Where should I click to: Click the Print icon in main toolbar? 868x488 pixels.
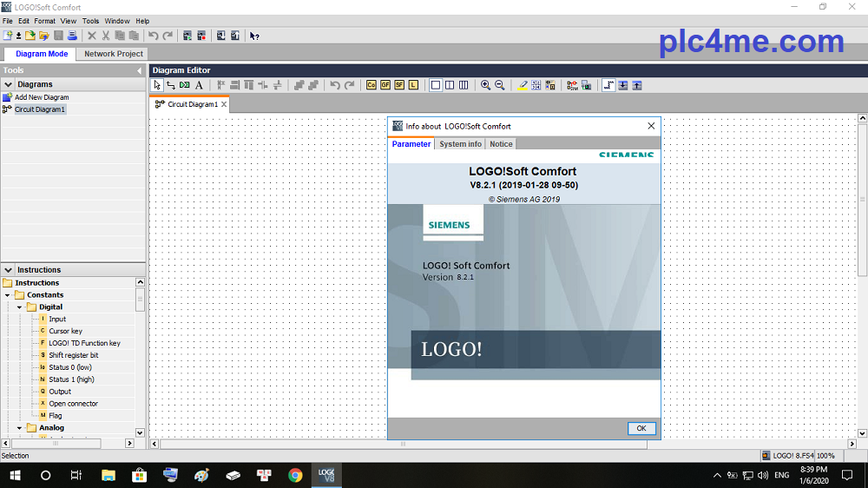(x=73, y=36)
